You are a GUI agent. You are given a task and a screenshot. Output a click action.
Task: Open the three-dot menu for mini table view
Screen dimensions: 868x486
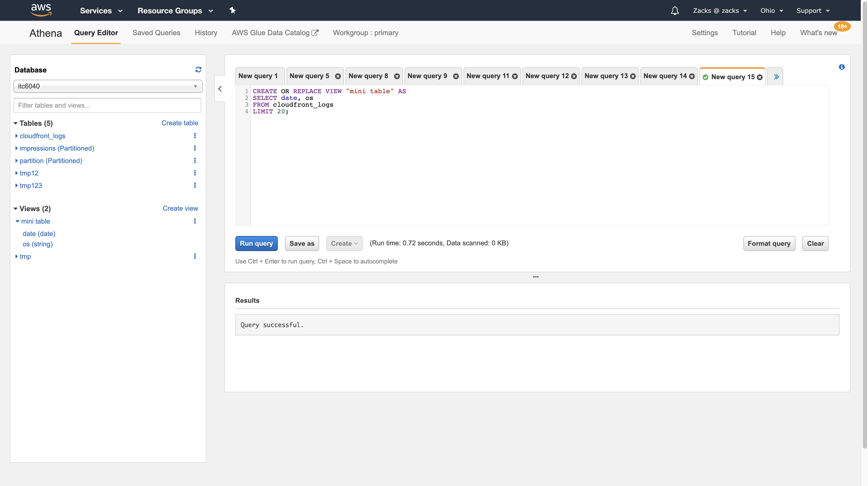click(195, 221)
